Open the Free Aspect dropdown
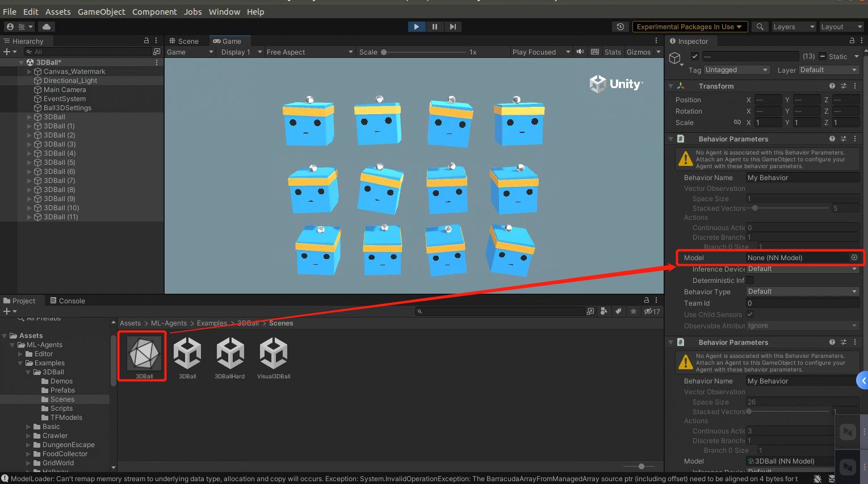The width and height of the screenshot is (868, 484). pyautogui.click(x=309, y=52)
